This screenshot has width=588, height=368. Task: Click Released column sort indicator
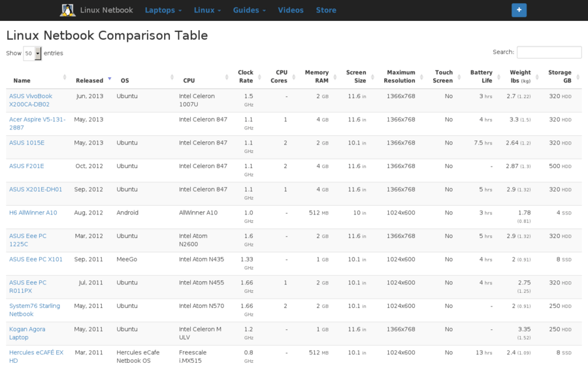[x=110, y=78]
